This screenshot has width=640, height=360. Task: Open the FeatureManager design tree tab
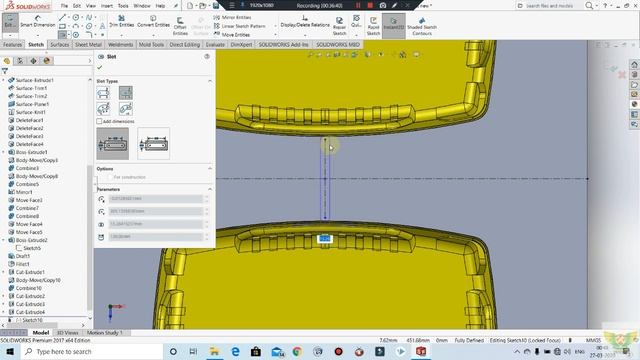point(7,61)
